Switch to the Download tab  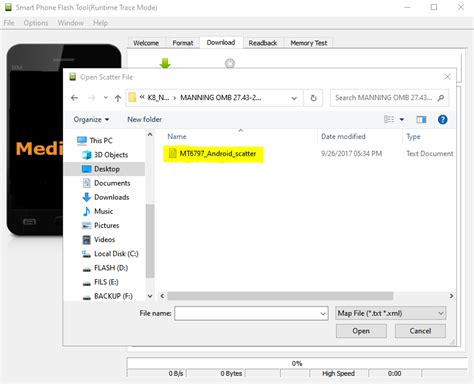pyautogui.click(x=221, y=42)
